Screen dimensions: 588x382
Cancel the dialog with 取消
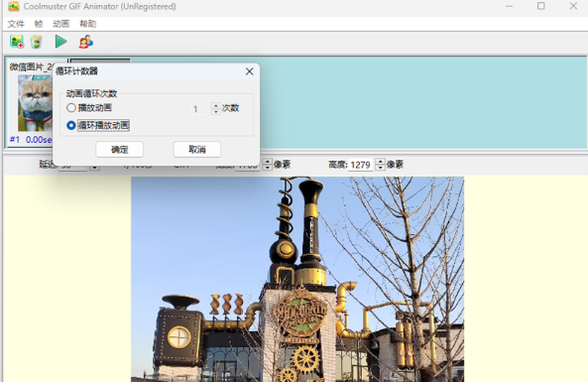(197, 150)
